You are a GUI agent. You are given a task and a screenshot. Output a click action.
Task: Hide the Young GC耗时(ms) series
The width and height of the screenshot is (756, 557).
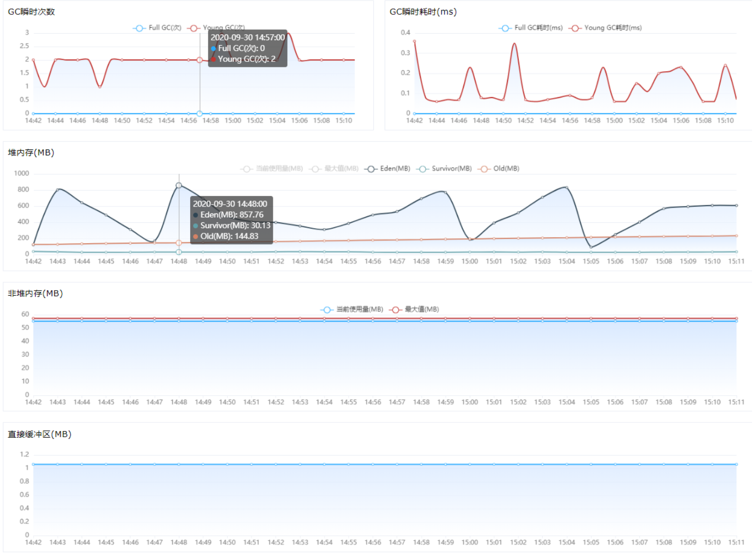click(x=605, y=28)
